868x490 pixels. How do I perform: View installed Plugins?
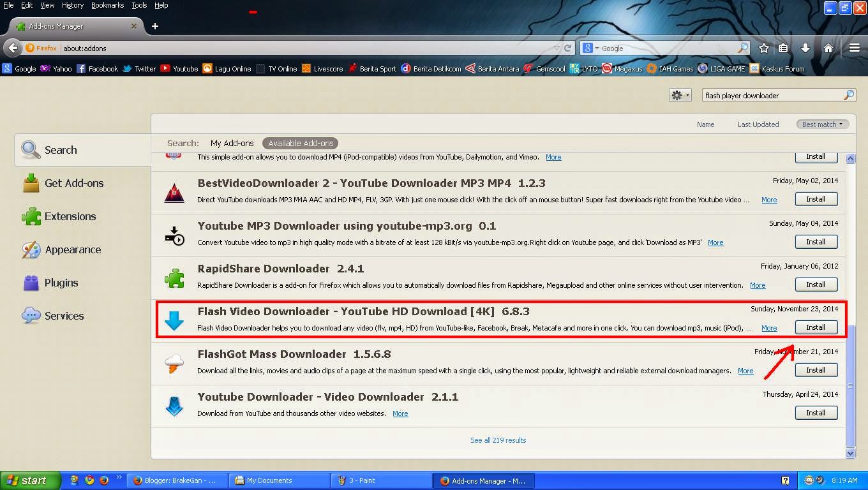[60, 283]
